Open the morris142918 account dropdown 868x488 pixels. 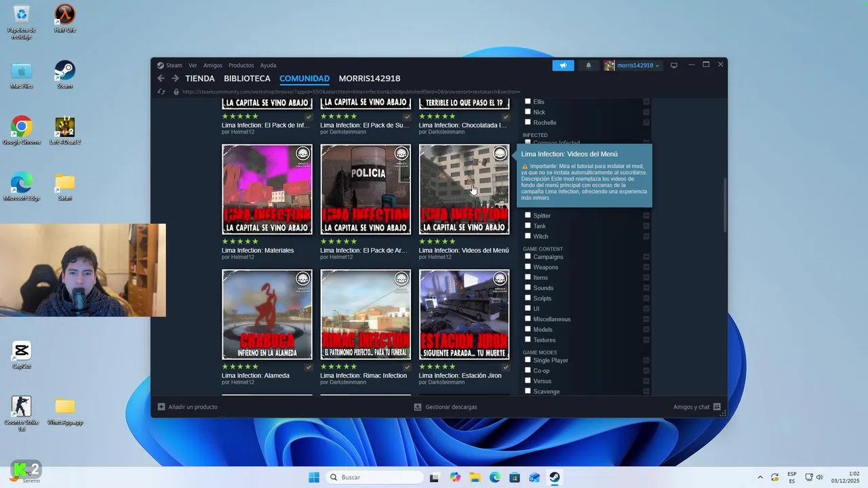[x=632, y=65]
